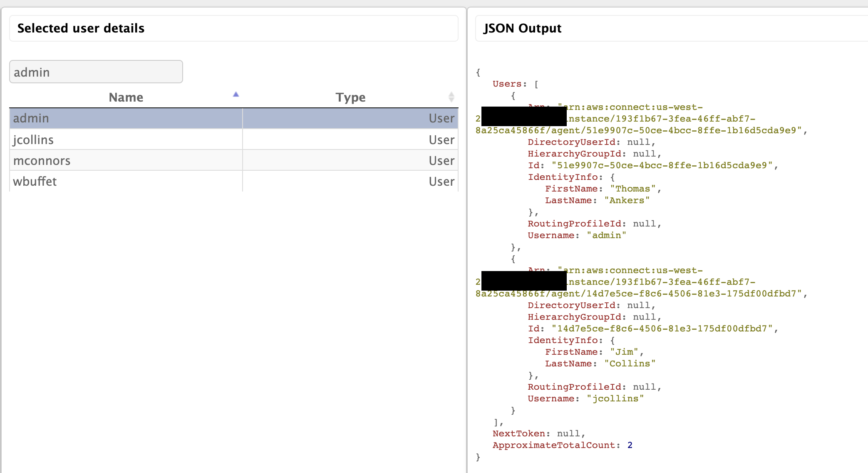The image size is (868, 473).
Task: Click the Type cell in the admin row
Action: [x=441, y=118]
